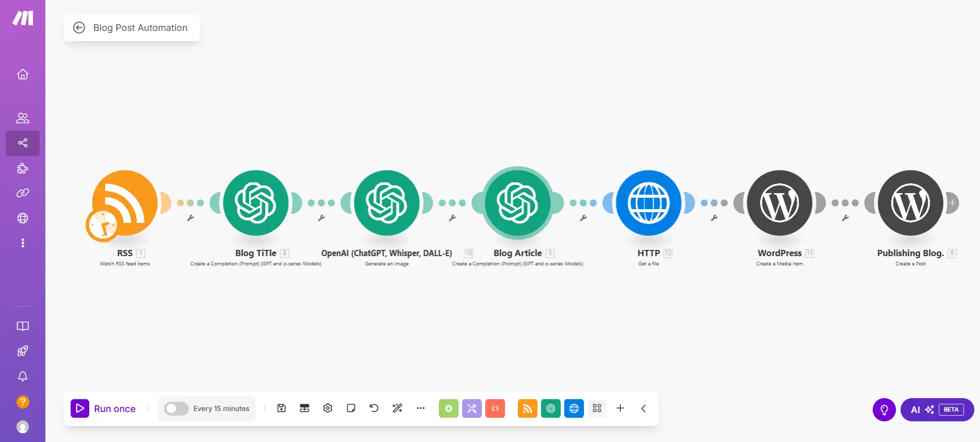The height and width of the screenshot is (442, 980).
Task: Click the Publishing Blog. module label
Action: click(x=910, y=253)
